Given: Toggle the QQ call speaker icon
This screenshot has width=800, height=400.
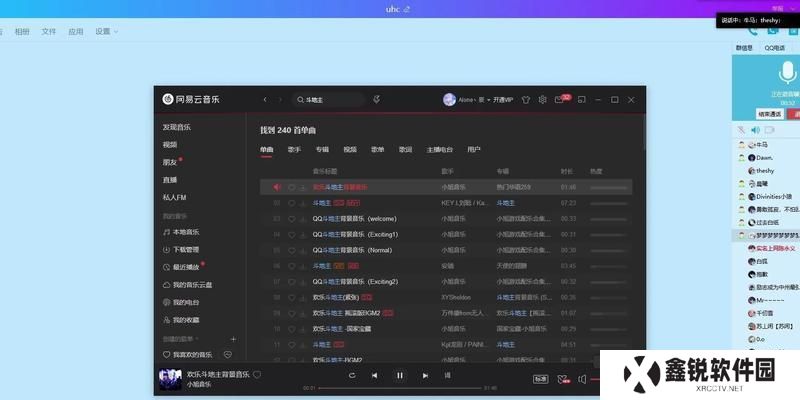Looking at the screenshot, I should 755,130.
